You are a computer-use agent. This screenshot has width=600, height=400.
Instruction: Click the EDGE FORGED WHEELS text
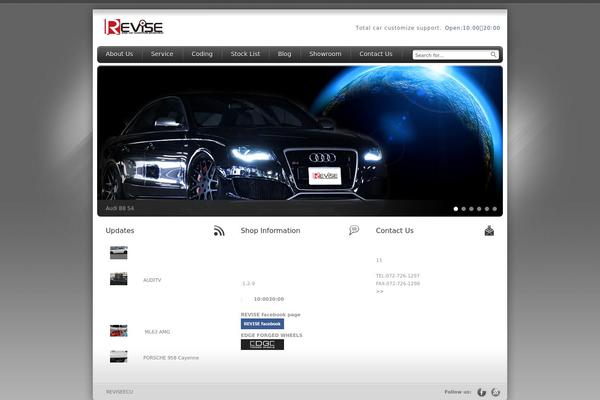[x=271, y=335]
